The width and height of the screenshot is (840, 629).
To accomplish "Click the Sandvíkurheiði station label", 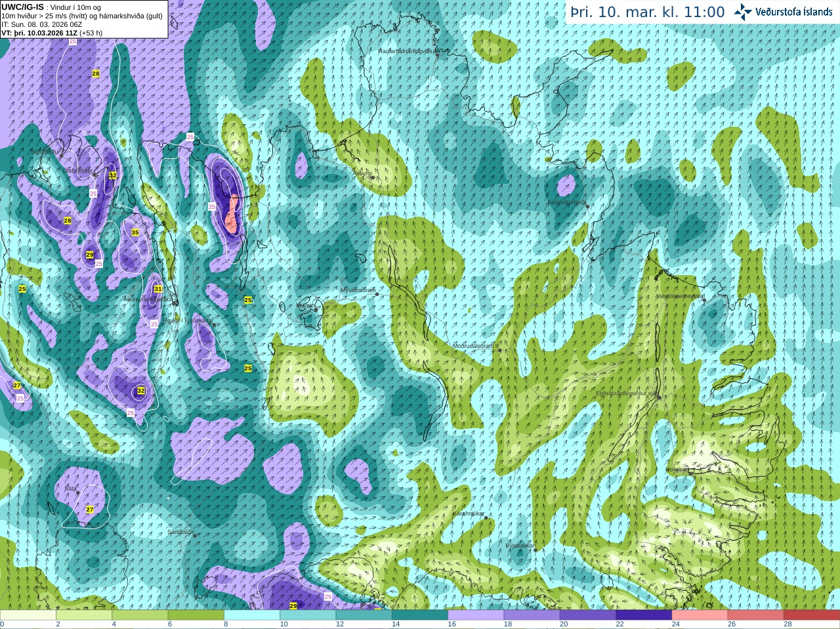I will 567,202.
